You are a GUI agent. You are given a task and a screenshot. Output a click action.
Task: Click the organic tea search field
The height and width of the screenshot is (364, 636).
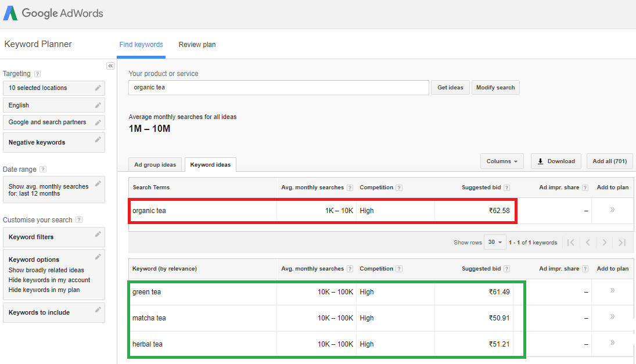click(x=279, y=87)
